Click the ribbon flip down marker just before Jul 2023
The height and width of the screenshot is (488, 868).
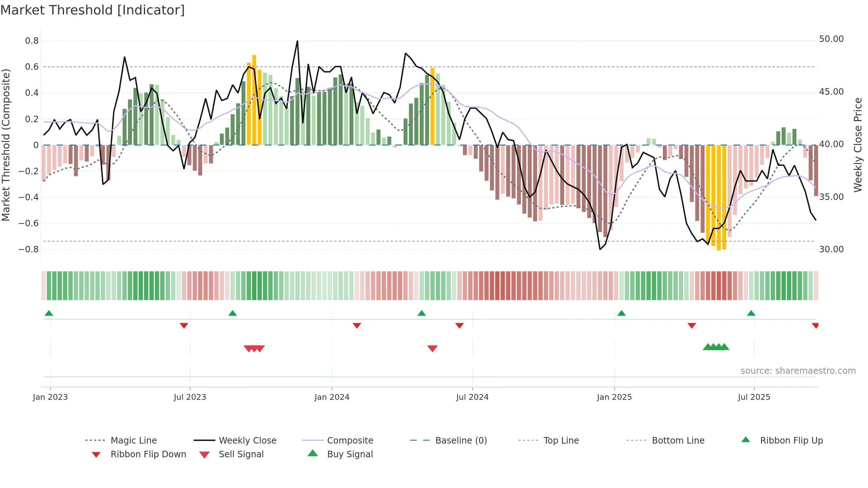tap(184, 326)
